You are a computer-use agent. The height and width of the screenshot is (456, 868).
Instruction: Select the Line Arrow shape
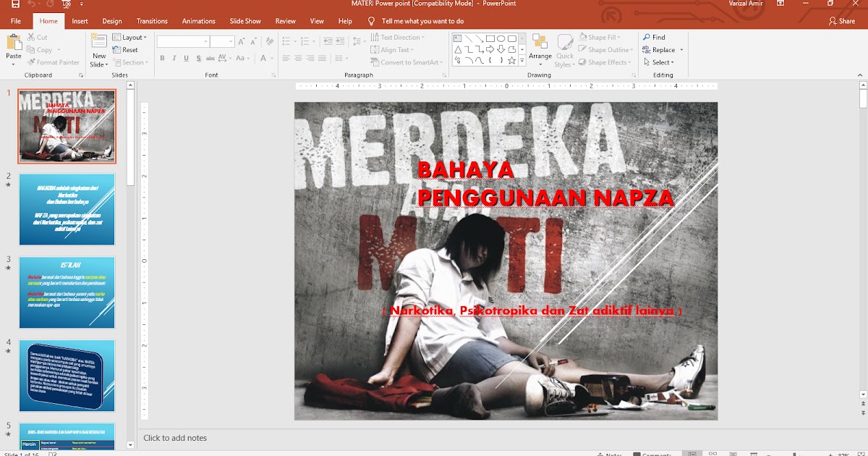coord(479,38)
